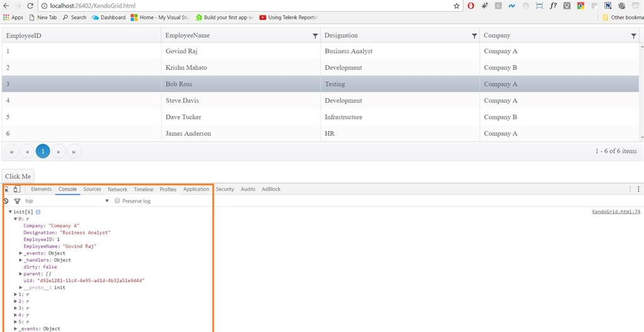The image size is (644, 332).
Task: Click the 'f?' font extension icon
Action: click(x=553, y=6)
